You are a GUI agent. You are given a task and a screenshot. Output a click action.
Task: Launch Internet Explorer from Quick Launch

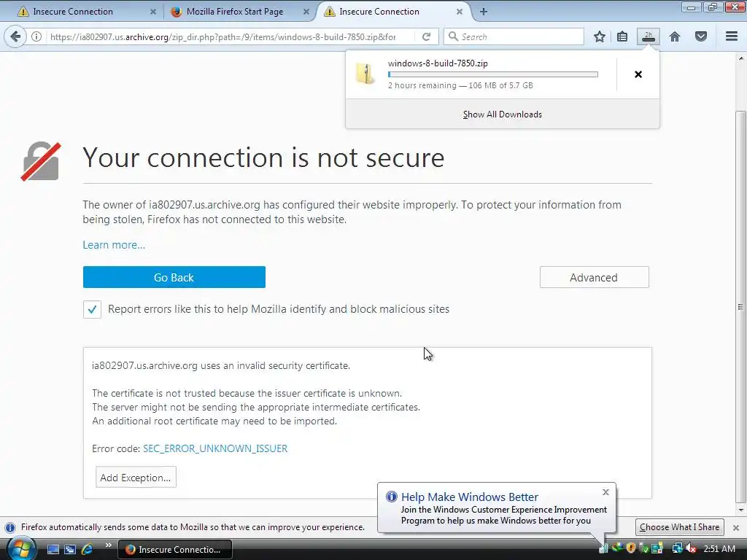87,549
